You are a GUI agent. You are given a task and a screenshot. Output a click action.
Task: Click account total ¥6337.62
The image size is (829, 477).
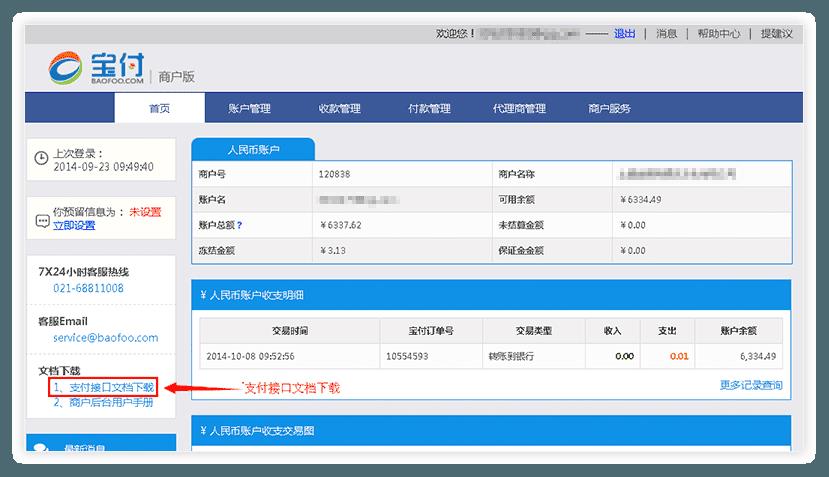click(341, 225)
